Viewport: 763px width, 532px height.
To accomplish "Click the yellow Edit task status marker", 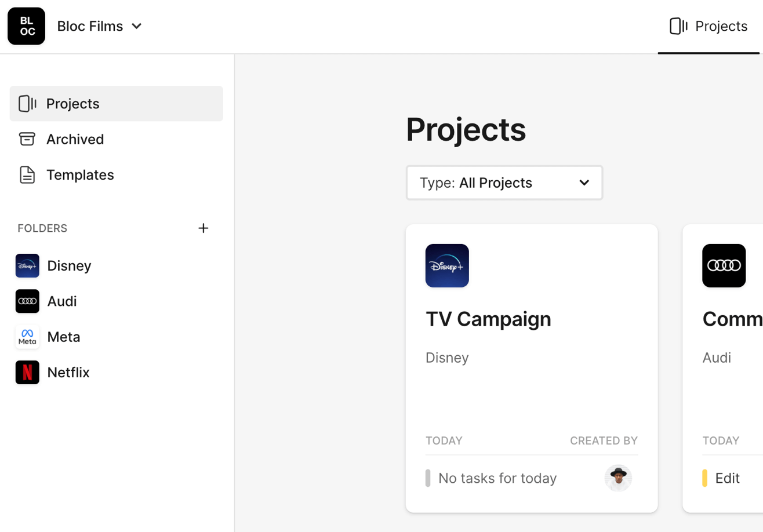I will [705, 478].
